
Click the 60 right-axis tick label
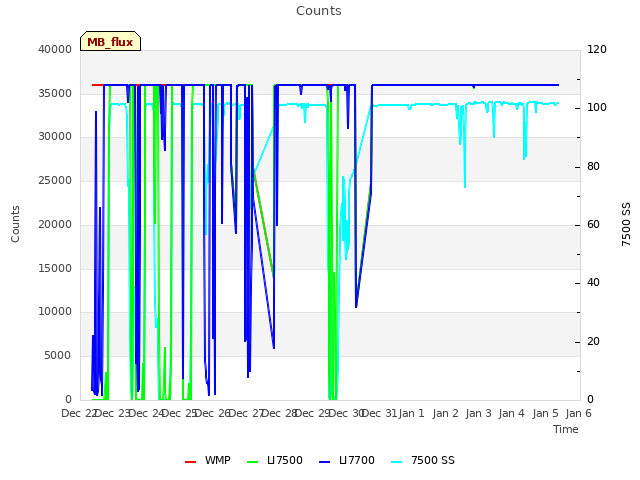[x=593, y=224]
